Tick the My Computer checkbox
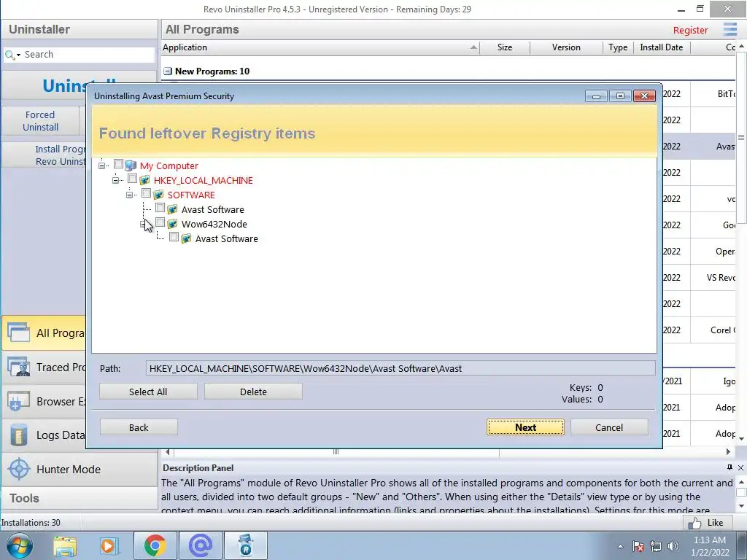 119,164
